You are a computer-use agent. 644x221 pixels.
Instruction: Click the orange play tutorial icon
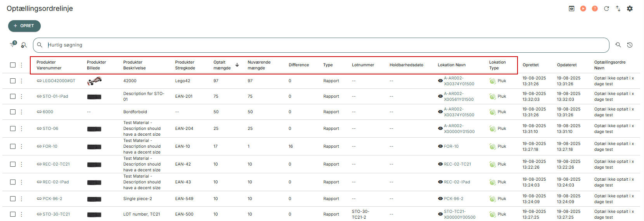tap(583, 9)
